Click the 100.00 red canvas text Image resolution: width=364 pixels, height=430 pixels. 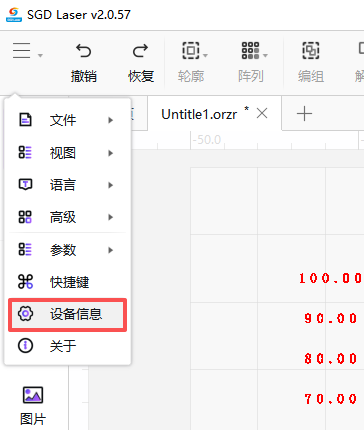[x=330, y=278]
